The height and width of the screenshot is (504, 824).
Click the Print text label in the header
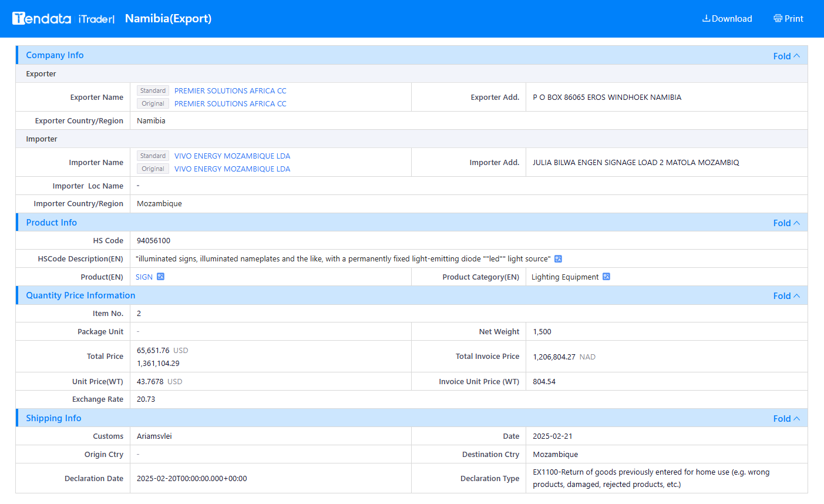[x=794, y=18]
